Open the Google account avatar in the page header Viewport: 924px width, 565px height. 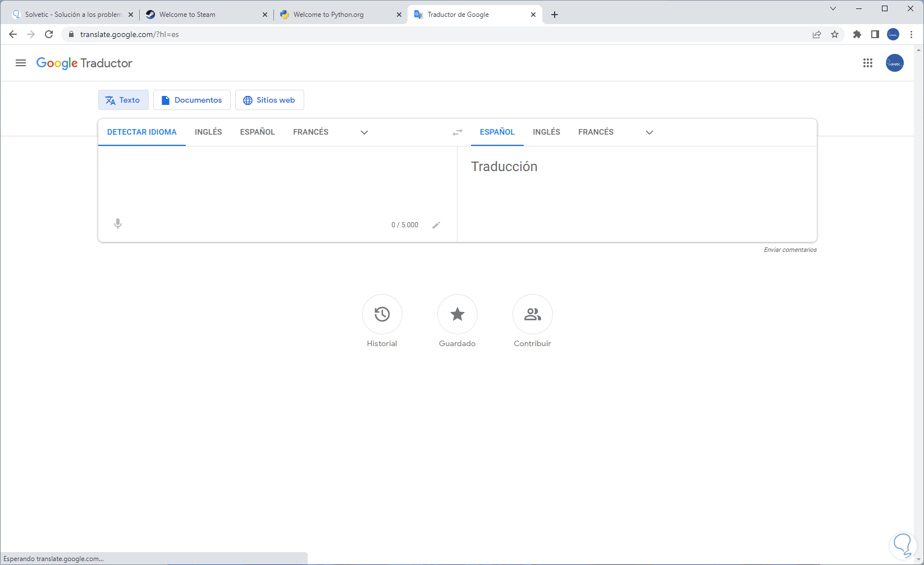point(895,63)
